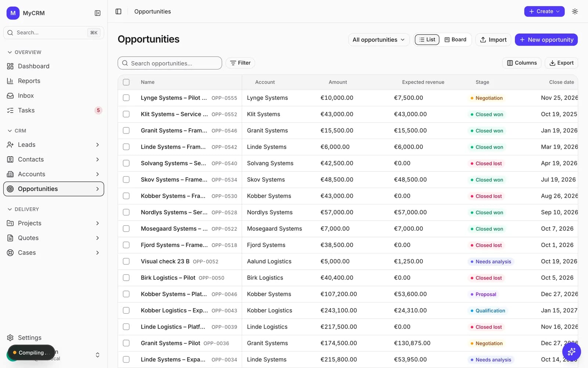
Task: Select the Lynge Systems – Pilot row checkbox
Action: [126, 98]
